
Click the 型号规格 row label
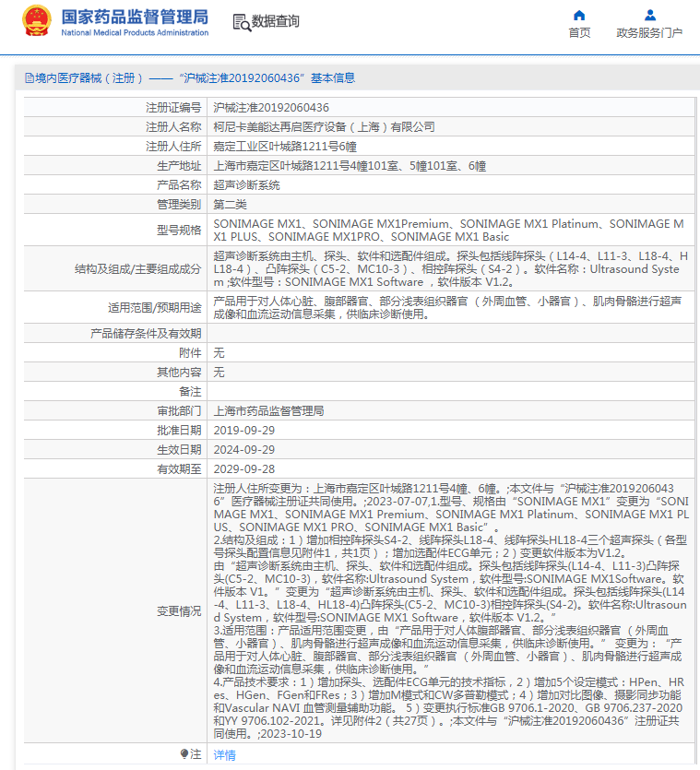[179, 231]
